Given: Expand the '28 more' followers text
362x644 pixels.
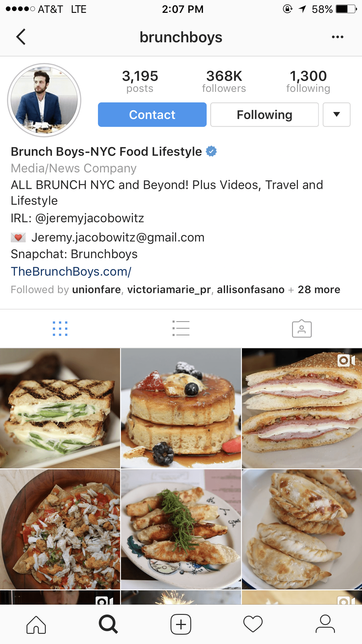Looking at the screenshot, I should pyautogui.click(x=319, y=290).
